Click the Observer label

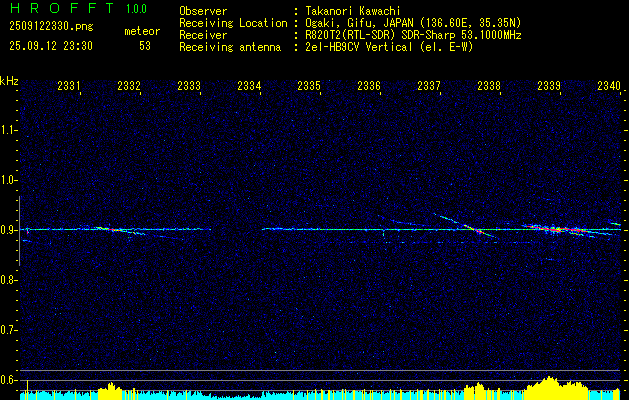203,11
